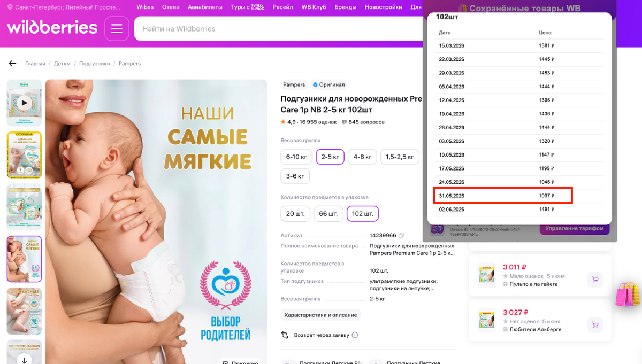Go to Детям breadcrumb

click(x=62, y=64)
